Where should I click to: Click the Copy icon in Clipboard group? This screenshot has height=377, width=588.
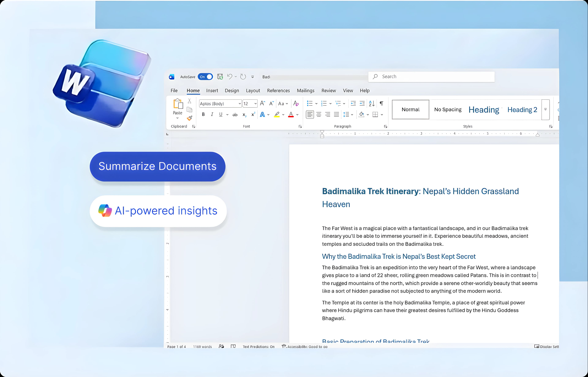[x=190, y=110]
